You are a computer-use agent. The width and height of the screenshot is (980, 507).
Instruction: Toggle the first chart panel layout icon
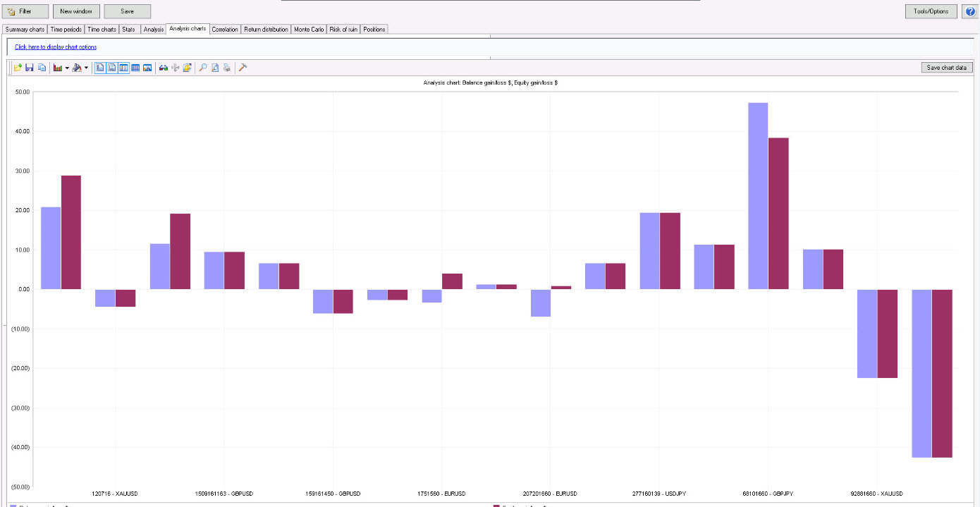click(x=100, y=68)
